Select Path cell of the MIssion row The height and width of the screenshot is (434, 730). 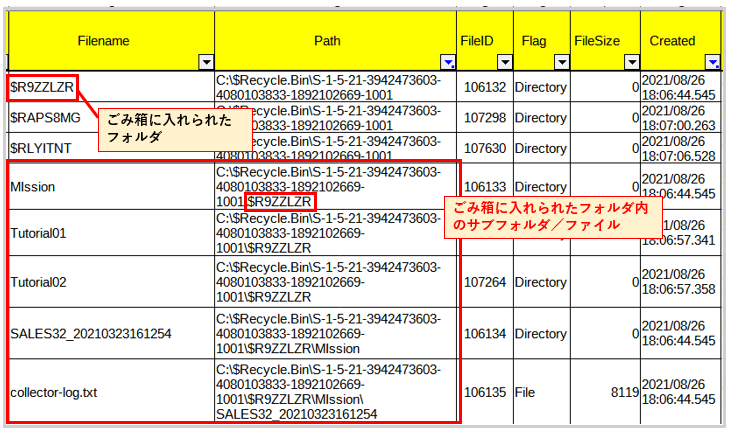(336, 187)
